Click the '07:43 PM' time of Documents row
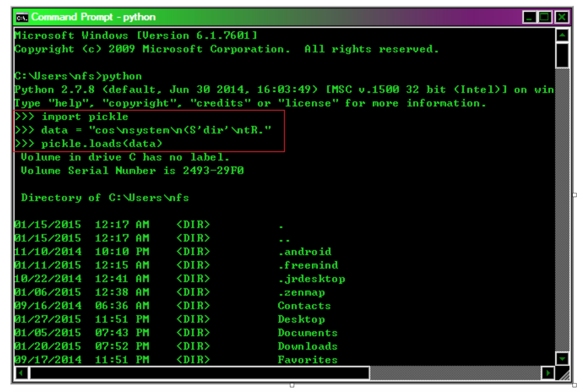Screen dimensions: 580x392 click(122, 333)
